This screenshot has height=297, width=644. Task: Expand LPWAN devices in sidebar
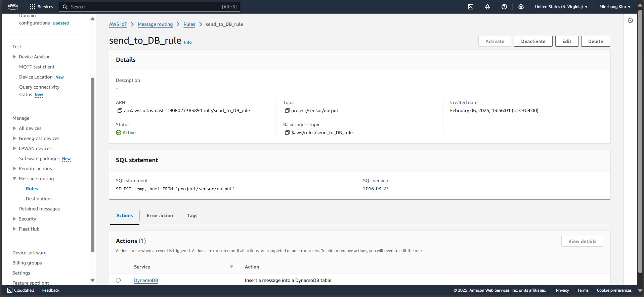click(x=14, y=148)
